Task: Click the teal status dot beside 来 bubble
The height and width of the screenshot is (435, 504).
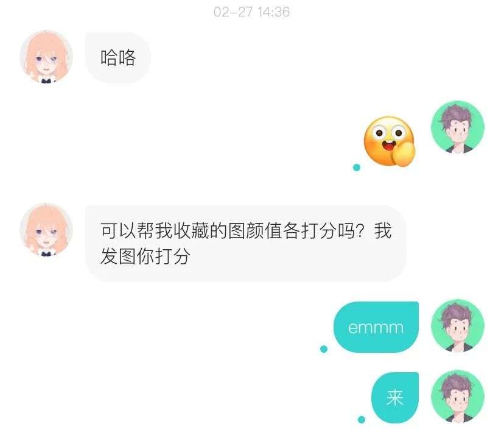Action: (x=362, y=420)
